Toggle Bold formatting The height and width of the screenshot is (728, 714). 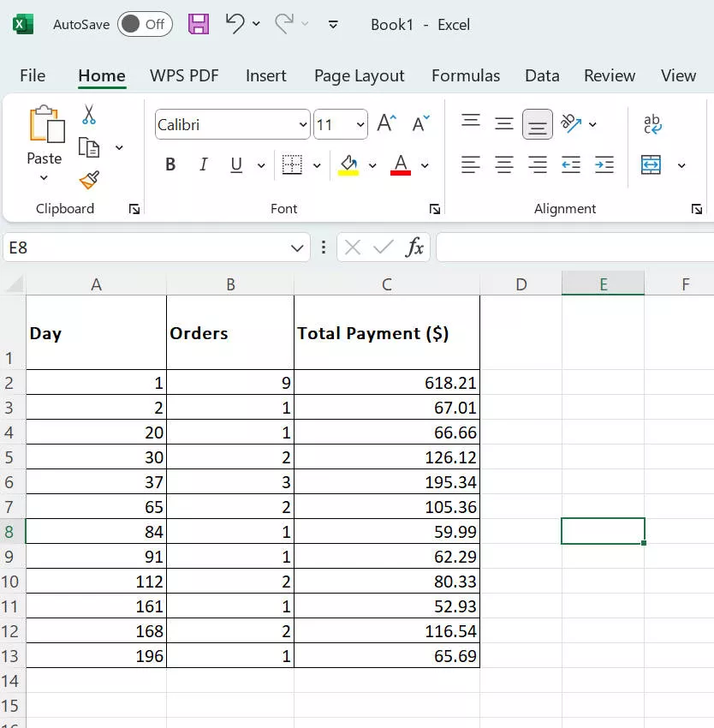coord(170,164)
